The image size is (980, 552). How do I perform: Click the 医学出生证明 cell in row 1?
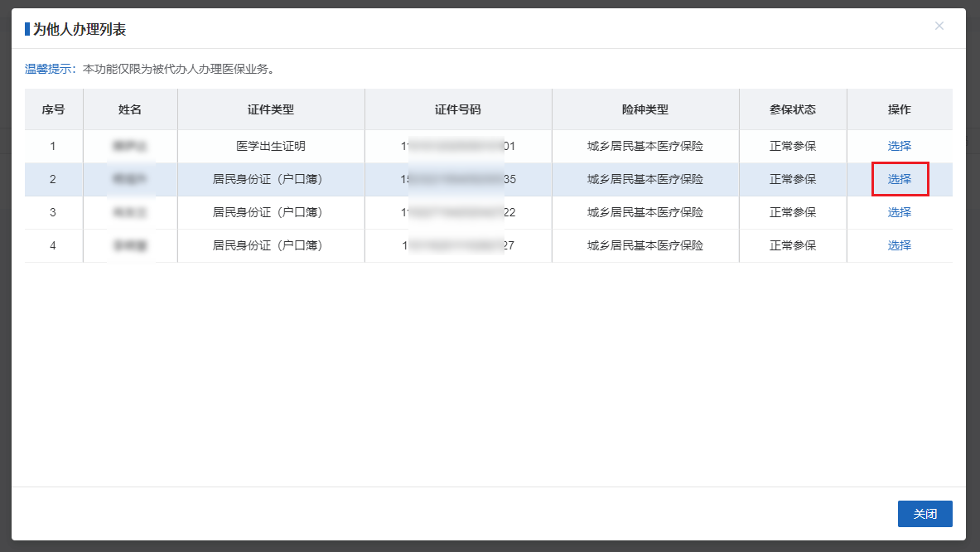271,146
